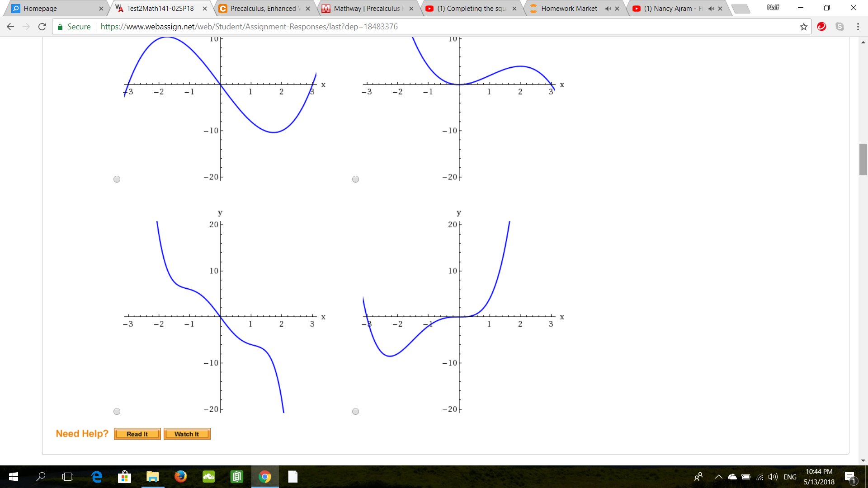Open the blank document taskbar icon
Image resolution: width=868 pixels, height=488 pixels.
click(x=293, y=477)
